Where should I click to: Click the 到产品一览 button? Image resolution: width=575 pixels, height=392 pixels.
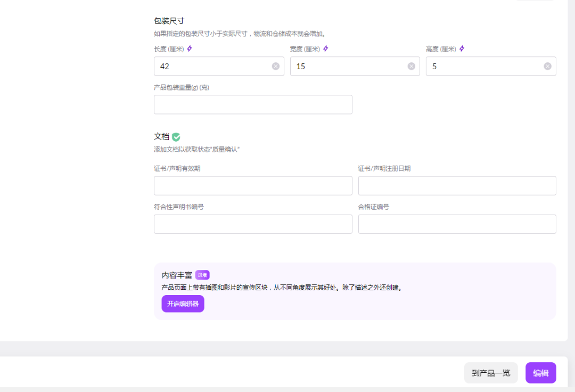[490, 373]
